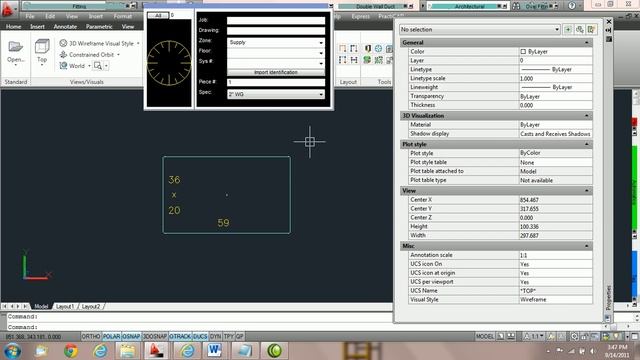
Task: Click the blue globe icon in Tools panel
Action: coord(378,49)
